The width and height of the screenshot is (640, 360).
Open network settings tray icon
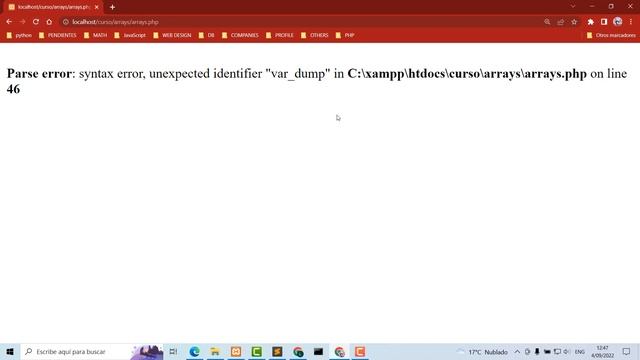pos(557,352)
